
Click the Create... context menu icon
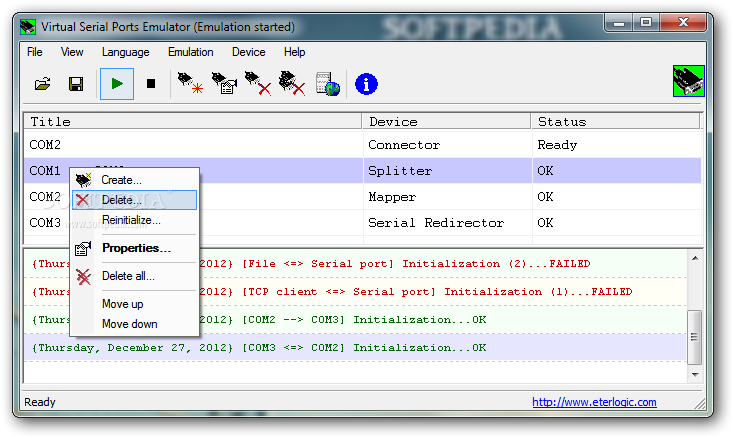(83, 180)
